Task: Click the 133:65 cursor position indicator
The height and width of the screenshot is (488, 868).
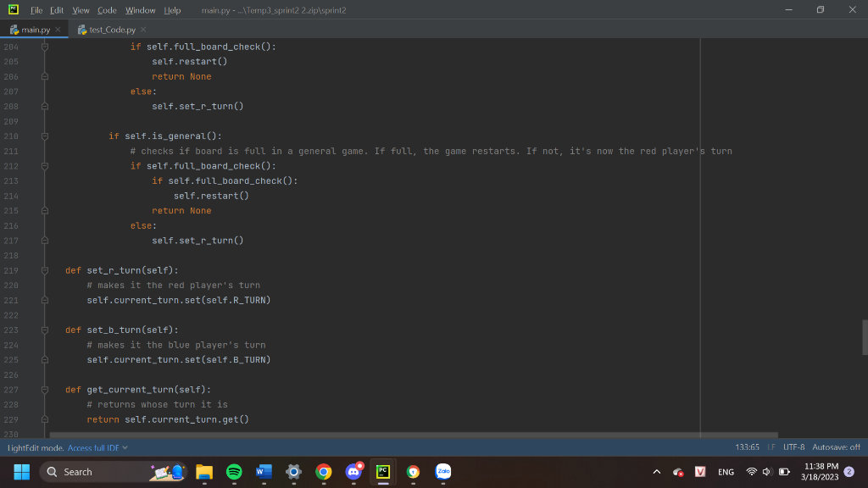Action: 747,447
